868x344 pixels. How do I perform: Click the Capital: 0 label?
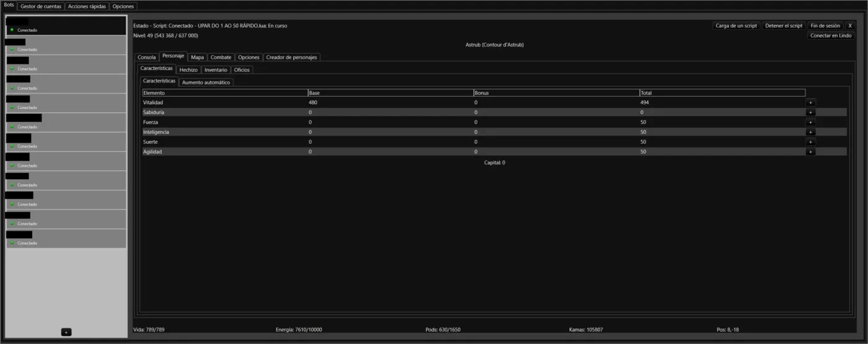(495, 162)
